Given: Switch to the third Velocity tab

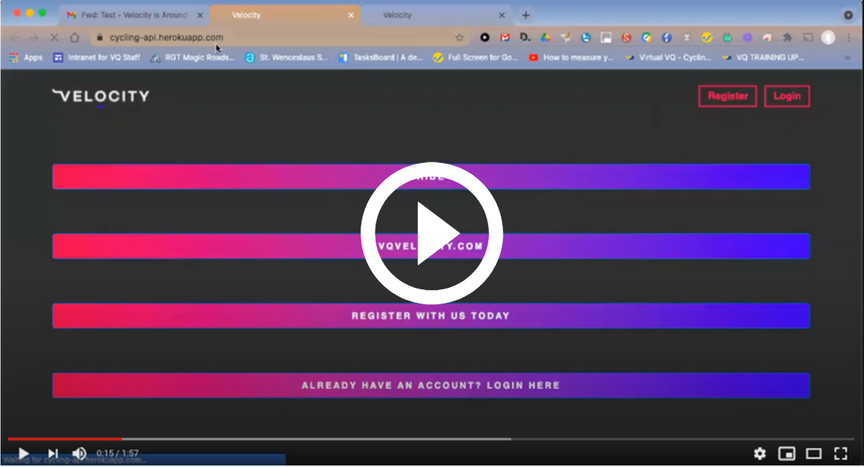Looking at the screenshot, I should coord(430,15).
